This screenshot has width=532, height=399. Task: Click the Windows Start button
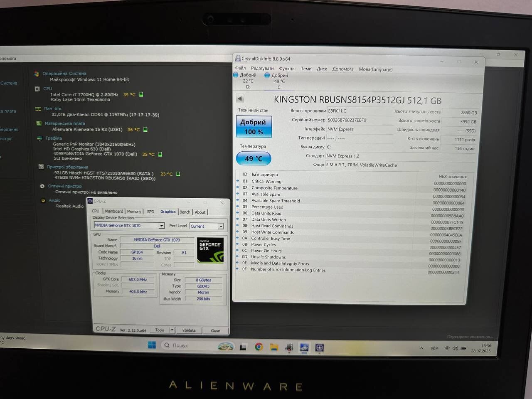[x=152, y=345]
